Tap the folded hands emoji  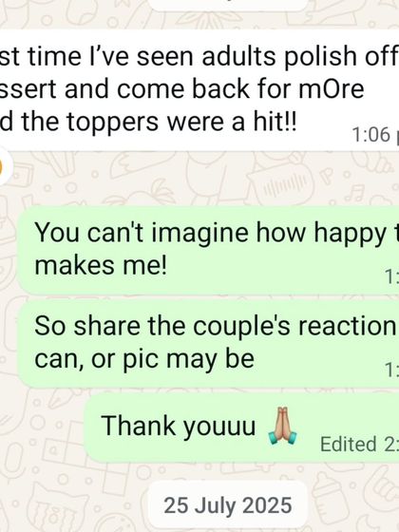[x=282, y=426]
